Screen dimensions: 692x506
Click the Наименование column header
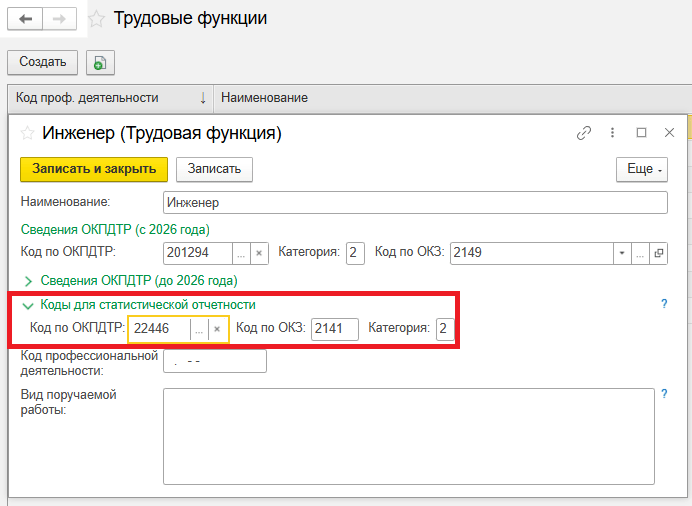pos(264,98)
